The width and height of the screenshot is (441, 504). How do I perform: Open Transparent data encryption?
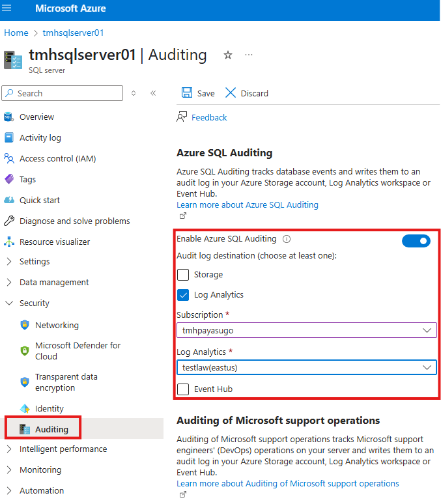66,382
